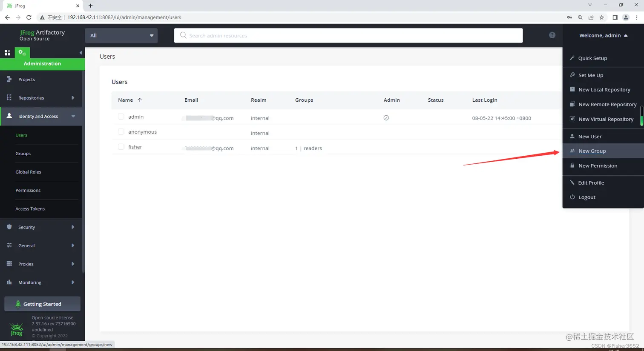Open Edit Profile from user menu

603,183
